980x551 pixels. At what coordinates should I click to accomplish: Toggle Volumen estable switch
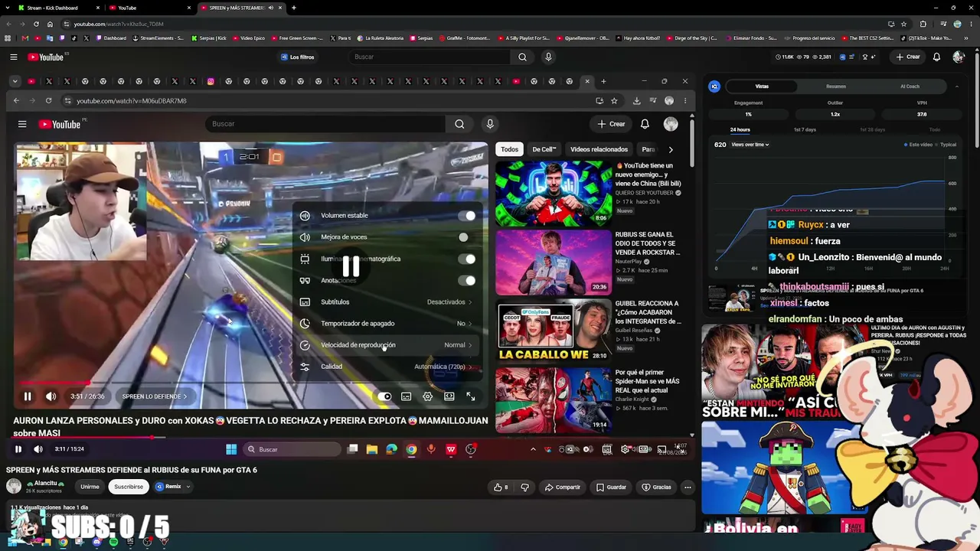[466, 216]
